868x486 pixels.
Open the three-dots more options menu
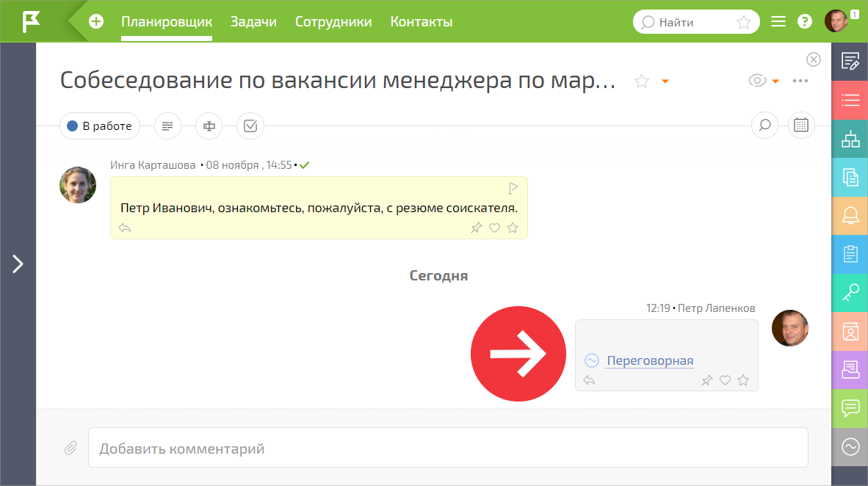click(800, 81)
